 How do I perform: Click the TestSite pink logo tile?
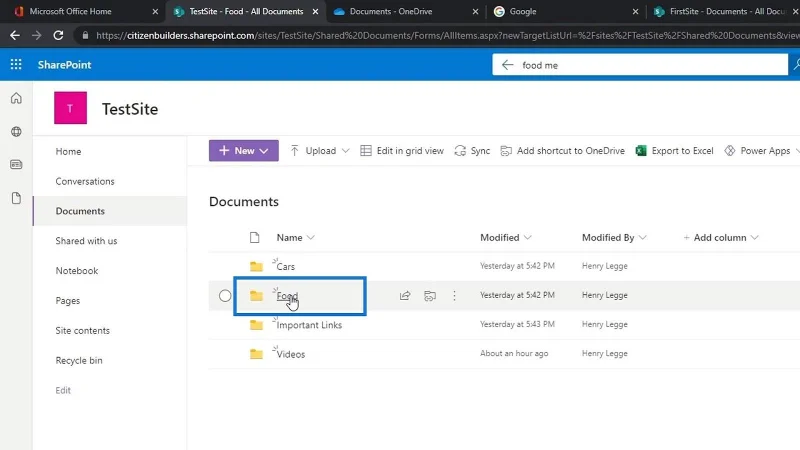(x=70, y=108)
